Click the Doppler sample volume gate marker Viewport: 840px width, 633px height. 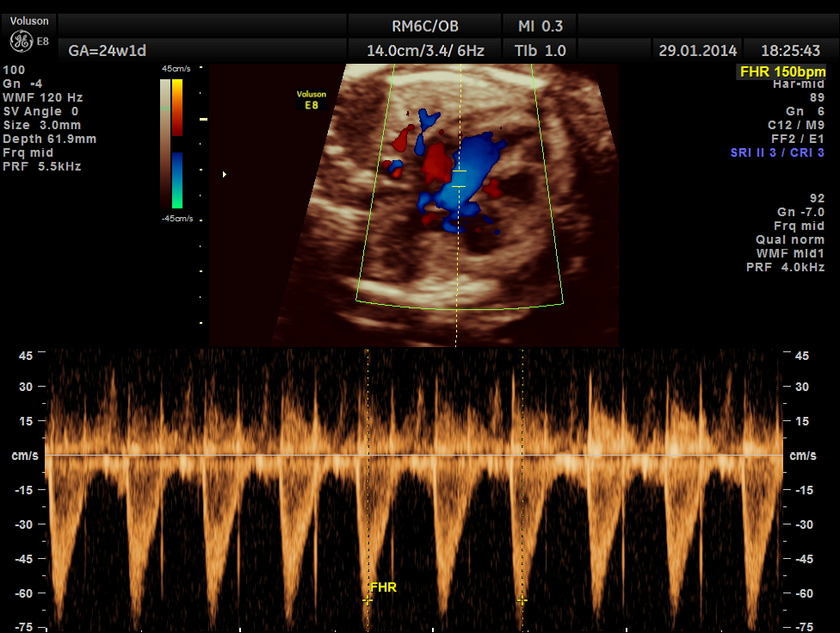tap(459, 178)
